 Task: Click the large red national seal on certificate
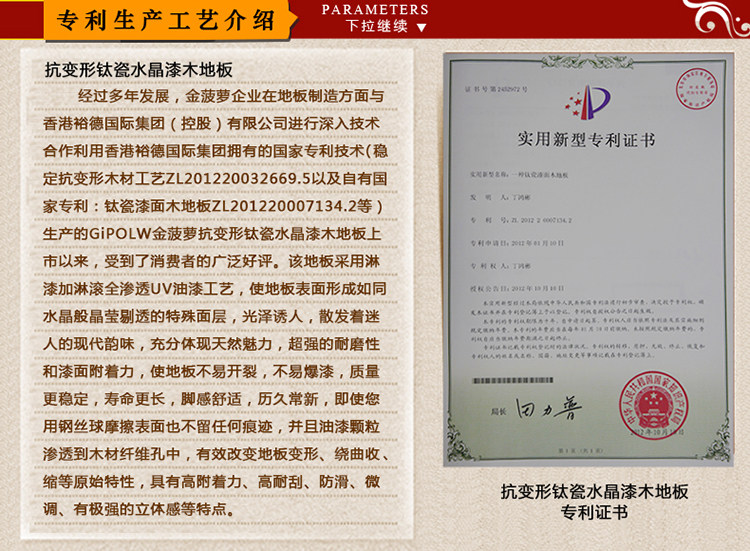[x=654, y=406]
